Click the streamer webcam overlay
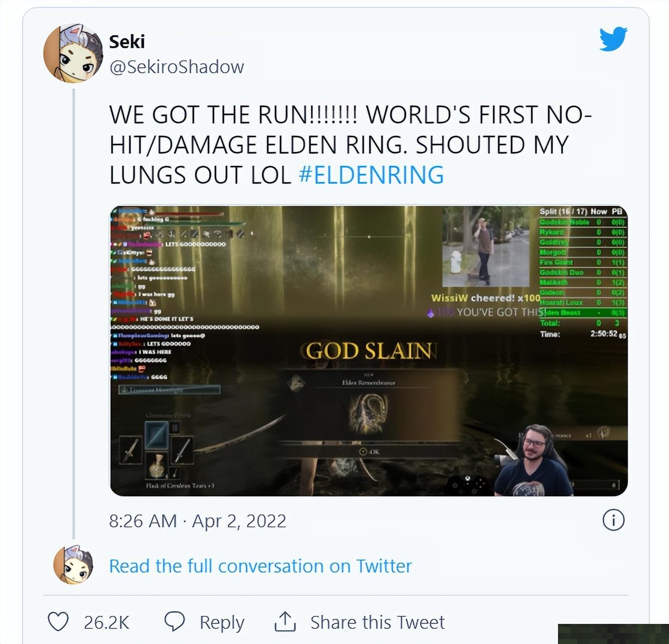 (535, 461)
